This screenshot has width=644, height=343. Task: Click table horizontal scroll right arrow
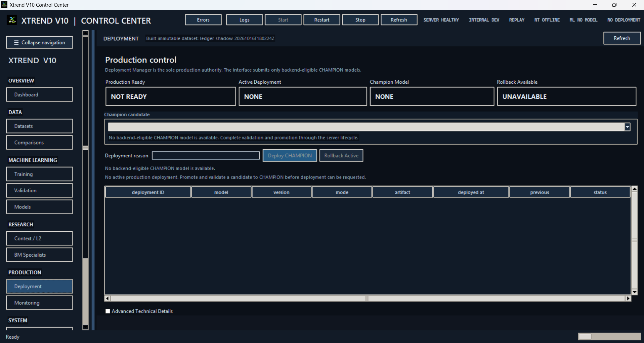tap(628, 298)
